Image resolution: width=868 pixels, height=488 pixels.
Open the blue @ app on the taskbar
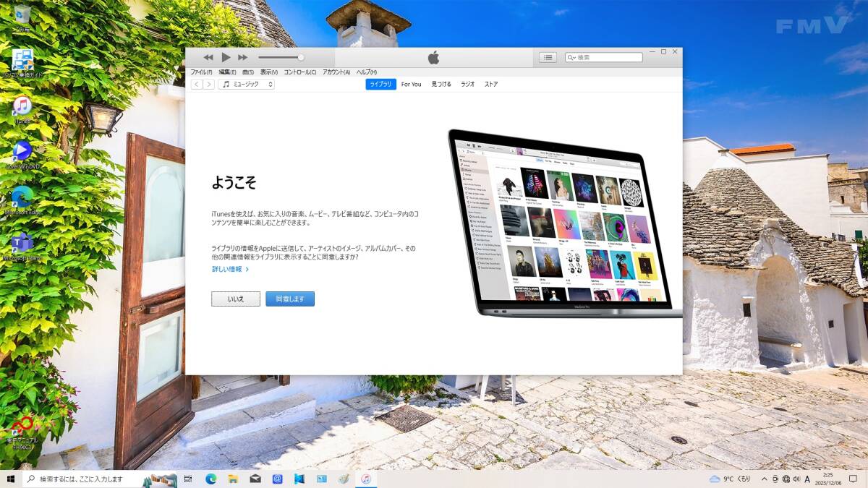(277, 479)
